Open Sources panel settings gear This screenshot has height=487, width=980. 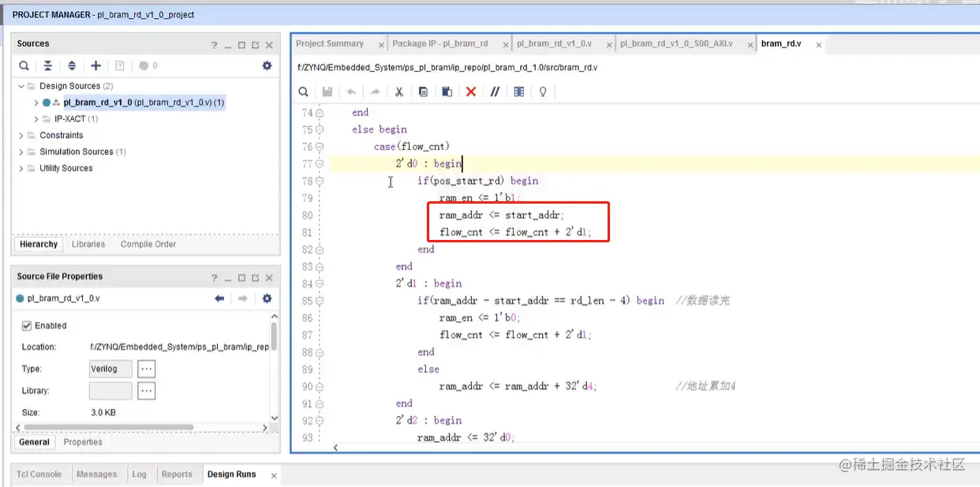[x=267, y=66]
